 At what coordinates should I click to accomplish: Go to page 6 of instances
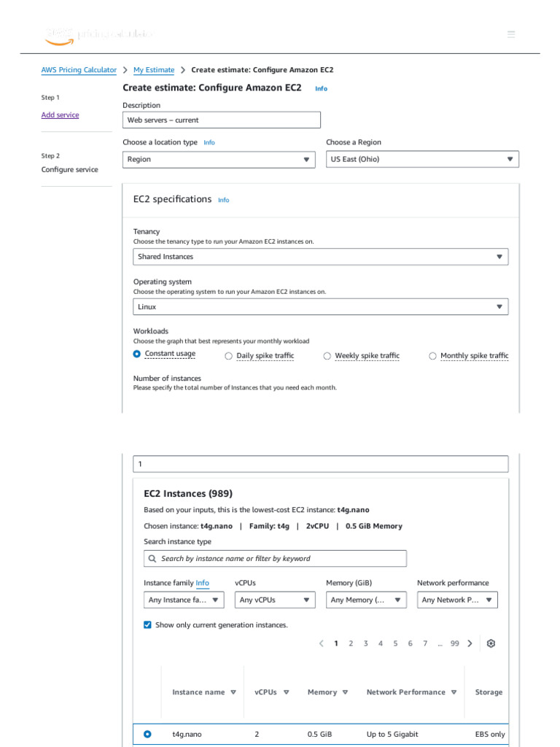click(x=410, y=643)
